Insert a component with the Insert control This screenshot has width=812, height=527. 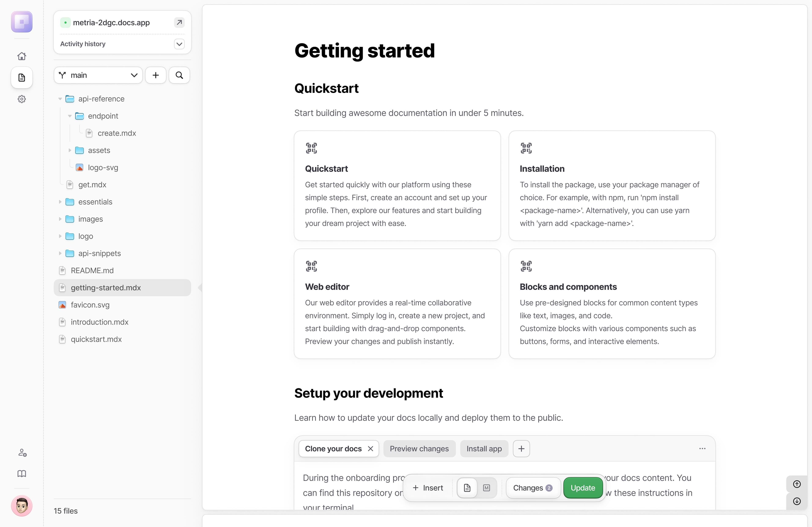428,487
